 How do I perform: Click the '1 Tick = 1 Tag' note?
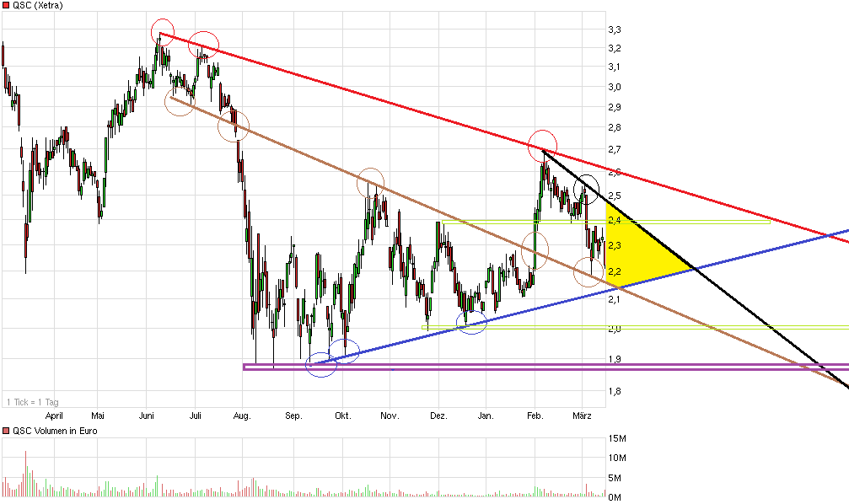click(x=33, y=402)
